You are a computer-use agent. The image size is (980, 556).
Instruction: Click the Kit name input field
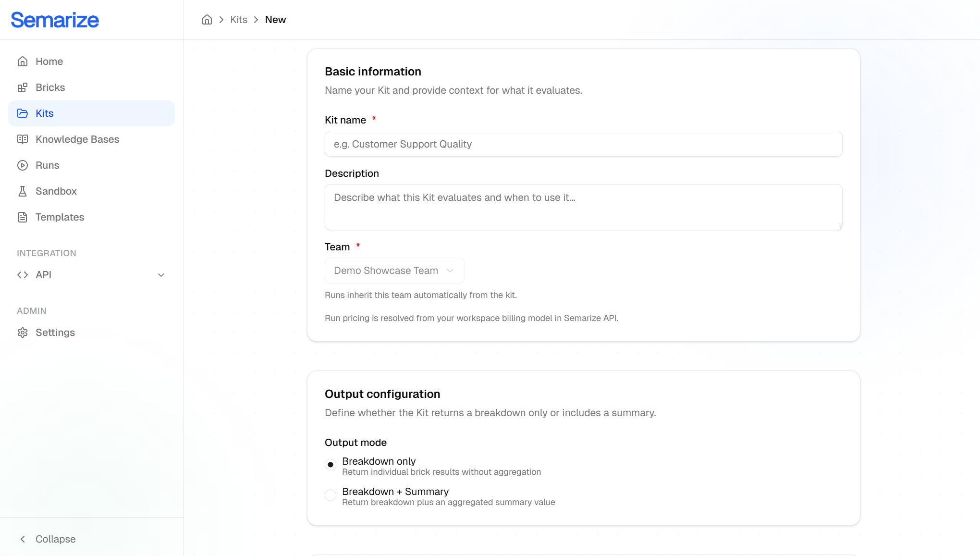point(583,144)
